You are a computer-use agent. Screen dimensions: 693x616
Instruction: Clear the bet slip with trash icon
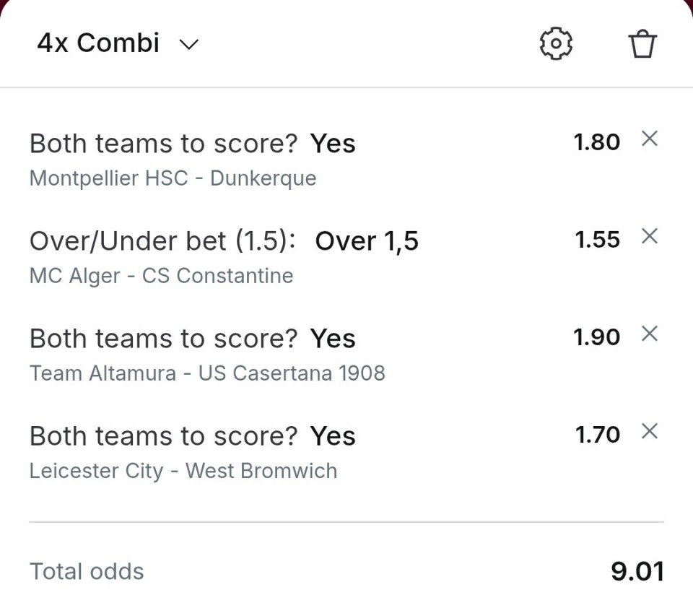pos(642,44)
